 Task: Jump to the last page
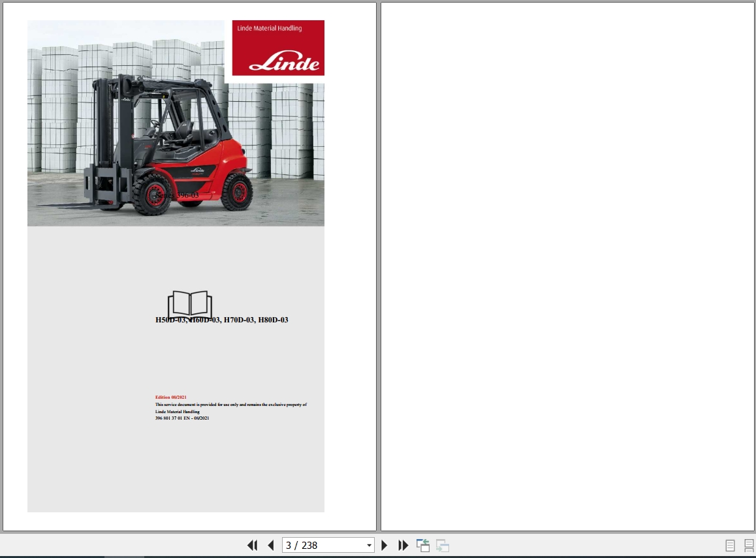tap(403, 545)
